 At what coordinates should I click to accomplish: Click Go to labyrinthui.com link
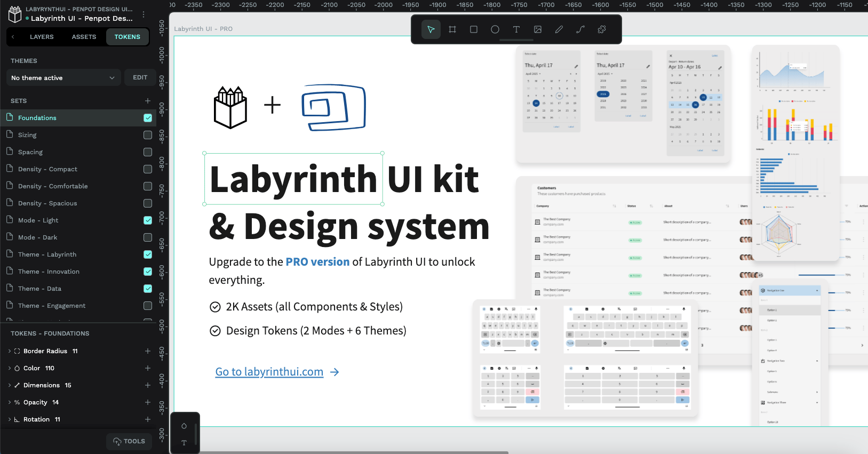click(x=269, y=372)
